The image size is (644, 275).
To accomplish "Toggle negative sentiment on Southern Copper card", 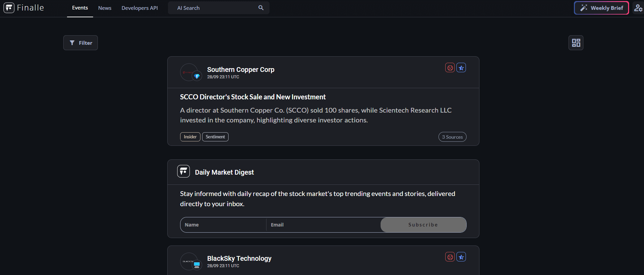I will click(450, 68).
